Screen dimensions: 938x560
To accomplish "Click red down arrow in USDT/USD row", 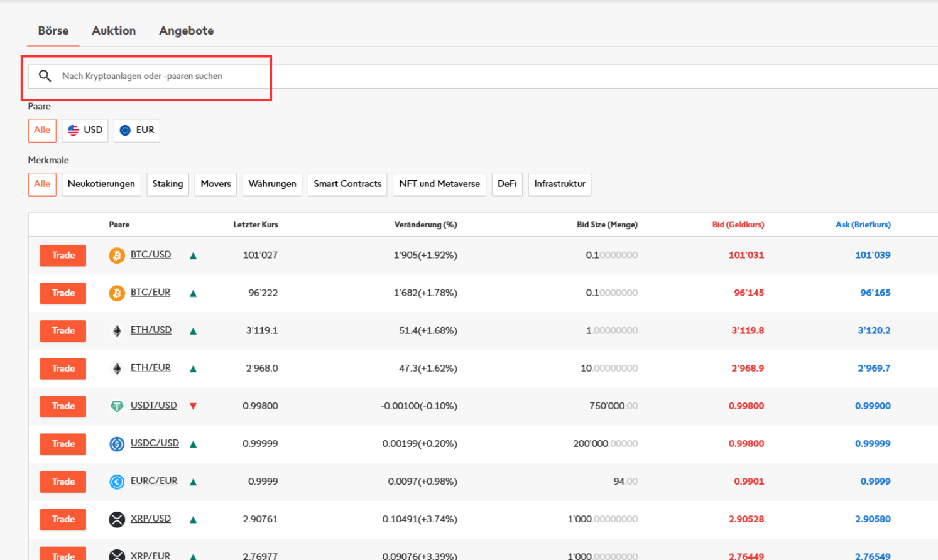I will [x=194, y=406].
